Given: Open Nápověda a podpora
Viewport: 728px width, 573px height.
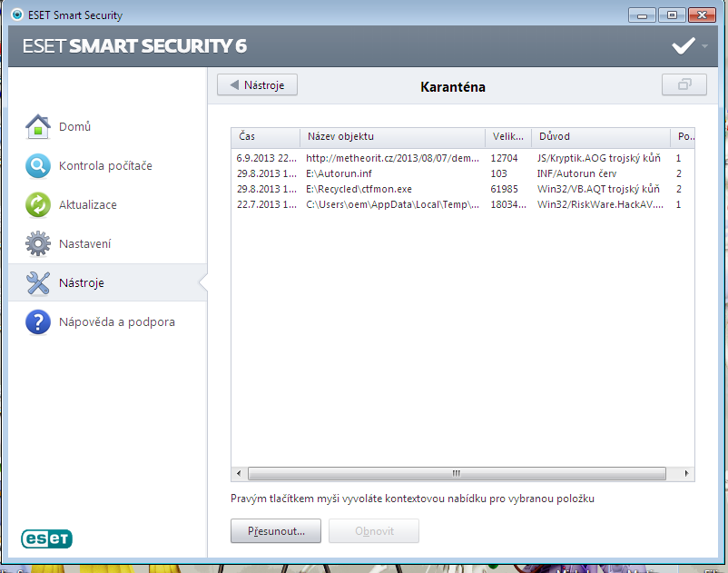Looking at the screenshot, I should pos(117,321).
